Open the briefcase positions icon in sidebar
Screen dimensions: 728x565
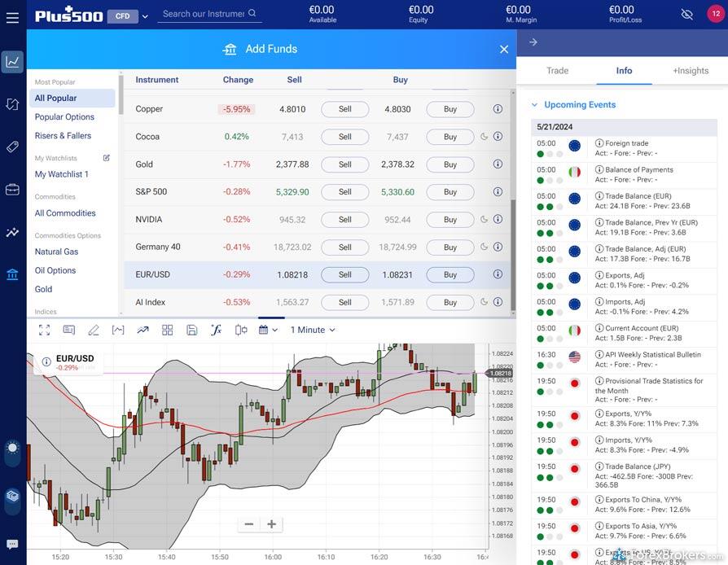click(12, 190)
